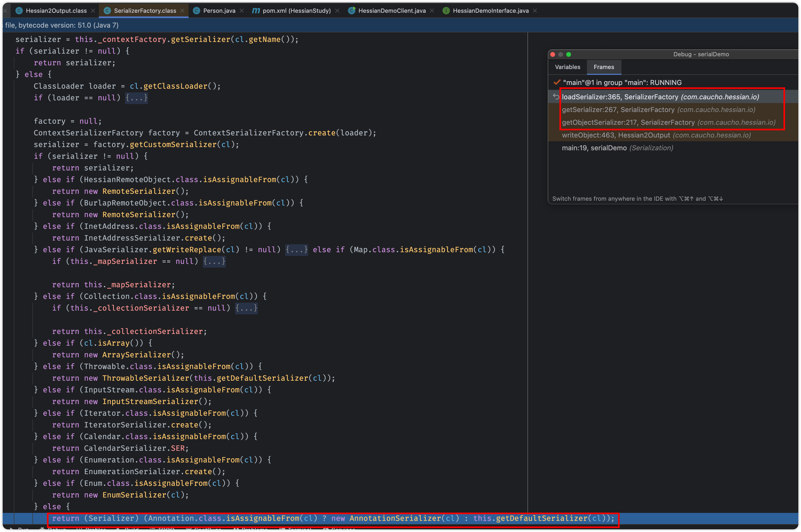This screenshot has width=801, height=532.
Task: Click 'getCustomSerializer' method call
Action: tap(173, 144)
